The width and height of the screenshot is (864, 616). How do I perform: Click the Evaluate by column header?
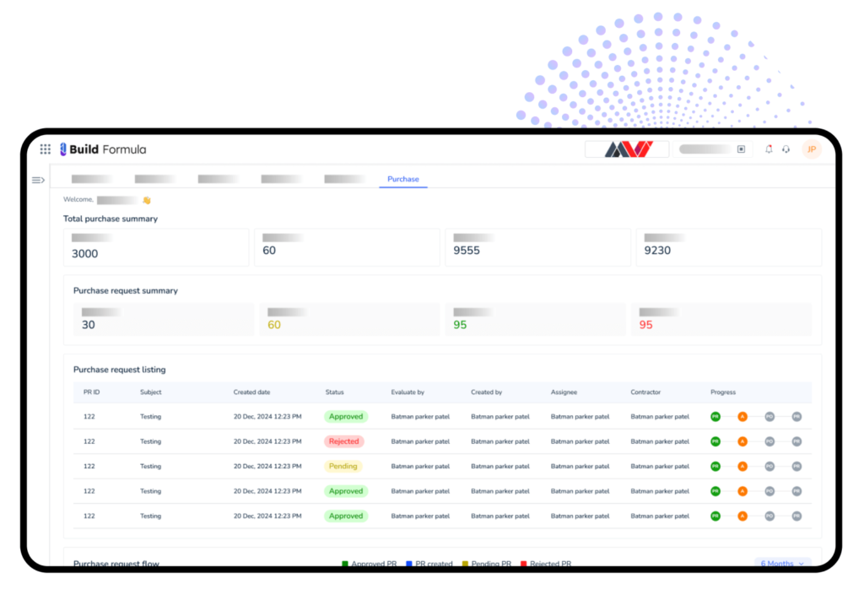pos(408,392)
